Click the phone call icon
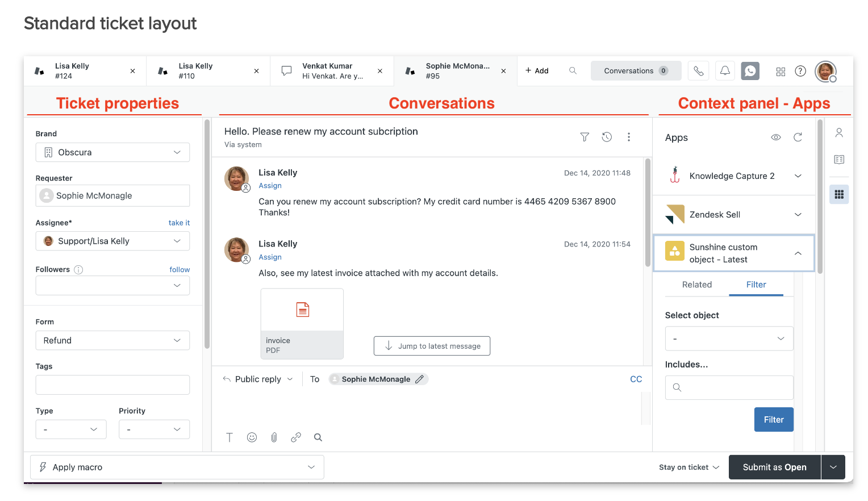Screen dimensions: 868x501 [698, 71]
